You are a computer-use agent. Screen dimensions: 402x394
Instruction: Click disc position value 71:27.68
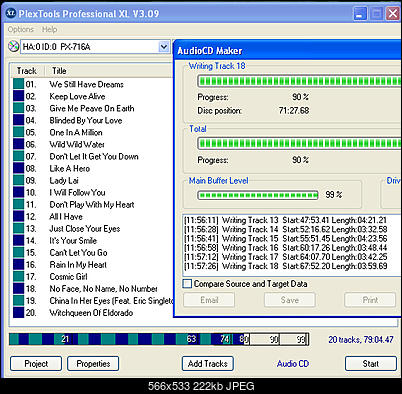point(294,110)
